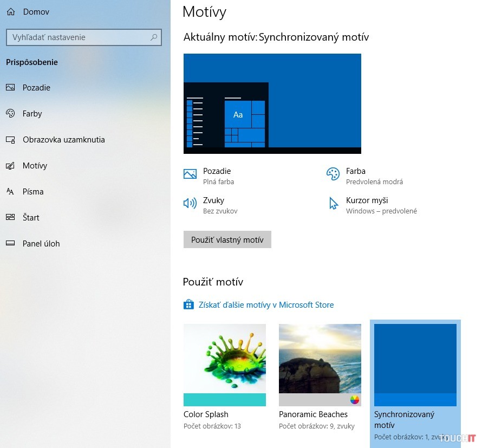Select the Panel úloh taskbar icon

(x=10, y=244)
